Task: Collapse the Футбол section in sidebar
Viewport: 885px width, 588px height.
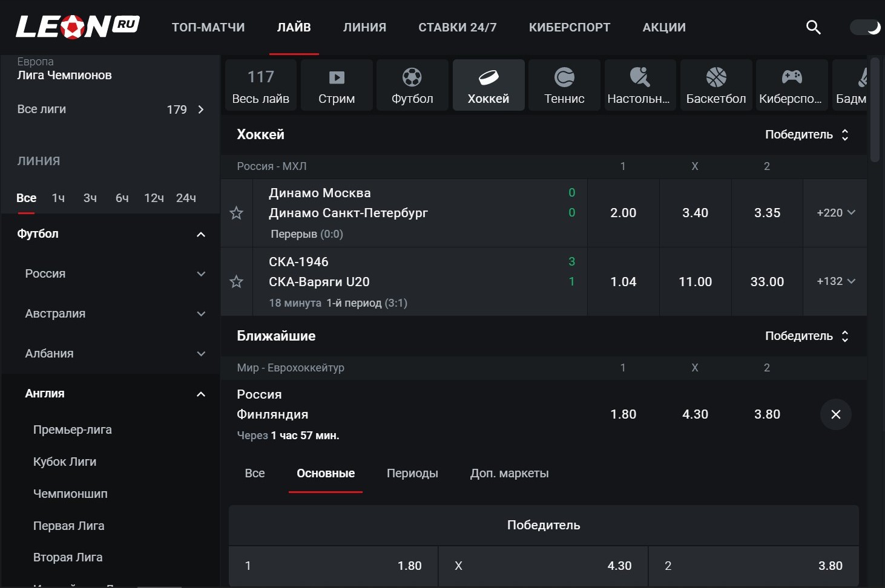Action: [x=111, y=234]
